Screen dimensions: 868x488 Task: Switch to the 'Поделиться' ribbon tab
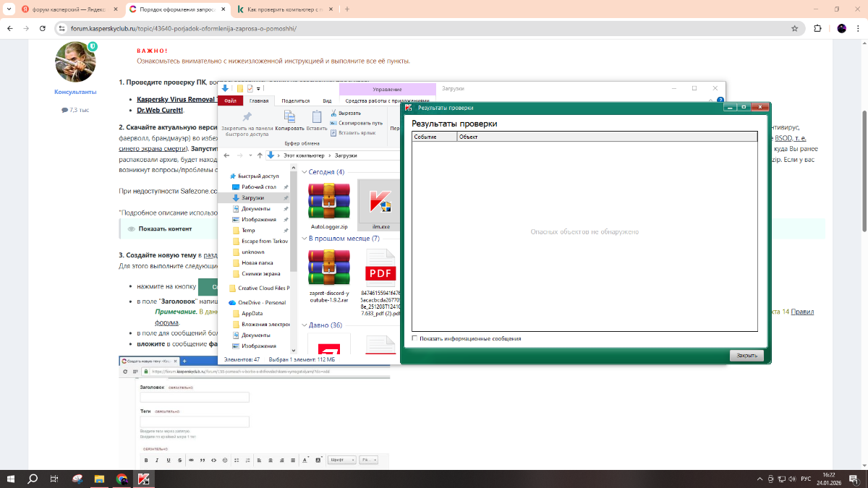(x=295, y=100)
